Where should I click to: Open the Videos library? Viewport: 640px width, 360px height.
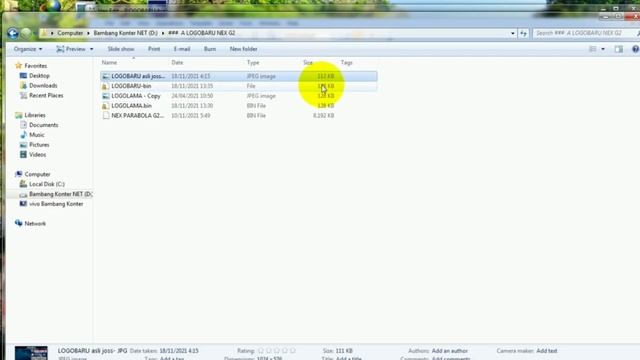pos(38,155)
